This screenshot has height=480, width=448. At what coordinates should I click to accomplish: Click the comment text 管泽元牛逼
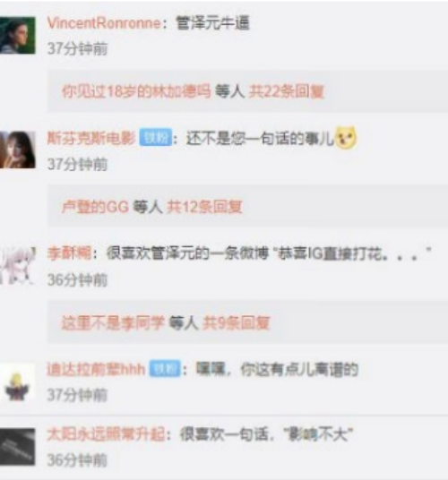tap(213, 23)
